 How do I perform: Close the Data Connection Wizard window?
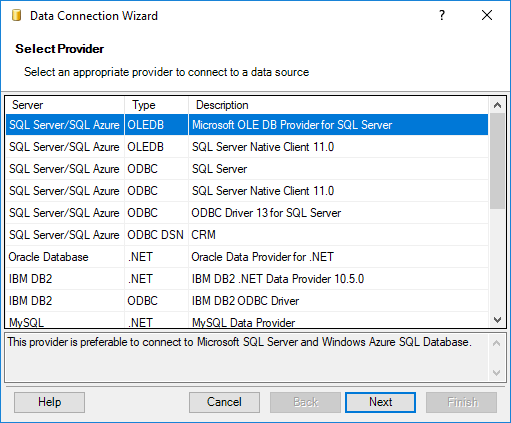point(487,15)
